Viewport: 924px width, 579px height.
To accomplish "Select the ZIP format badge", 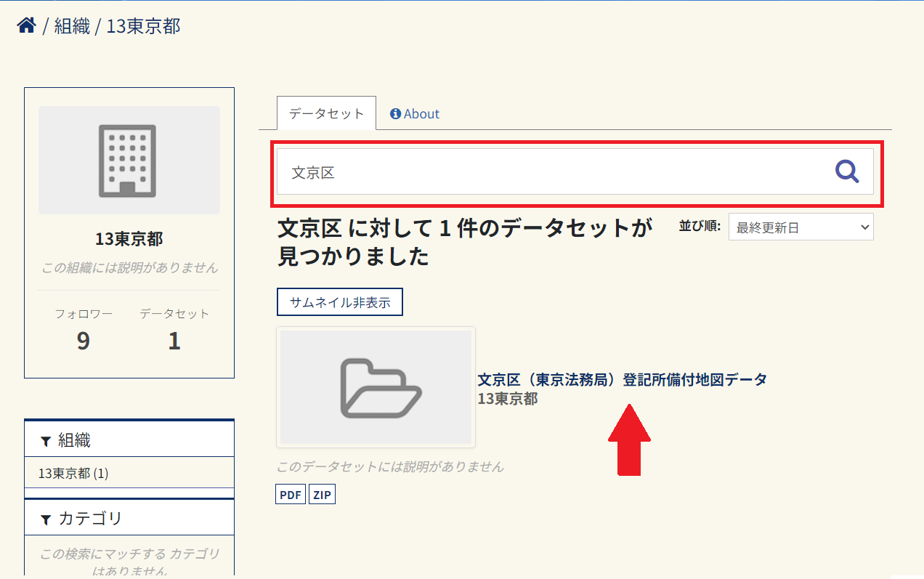I will point(322,495).
